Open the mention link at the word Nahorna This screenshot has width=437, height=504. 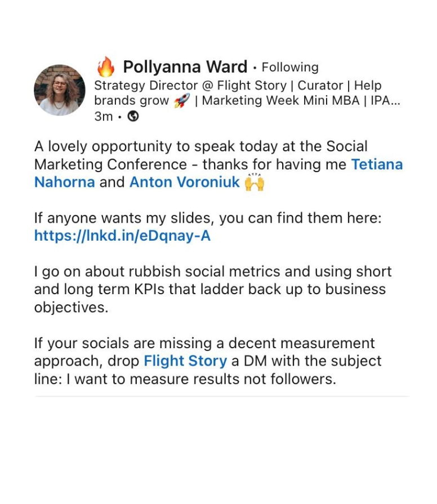64,182
